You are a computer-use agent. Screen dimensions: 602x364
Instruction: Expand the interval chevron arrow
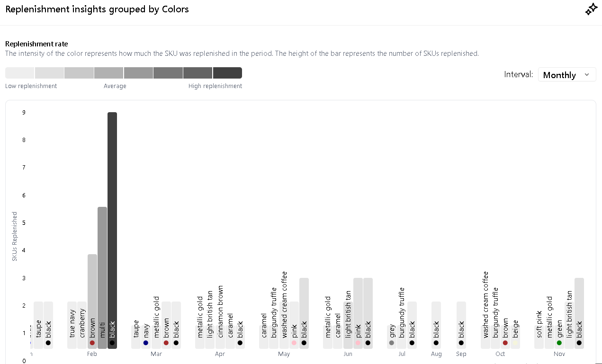pos(587,75)
